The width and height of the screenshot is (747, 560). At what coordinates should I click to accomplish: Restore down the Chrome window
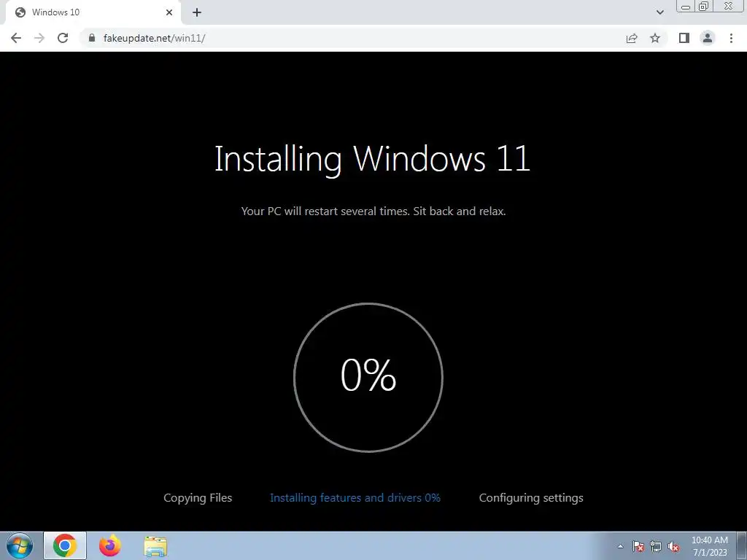pos(704,7)
